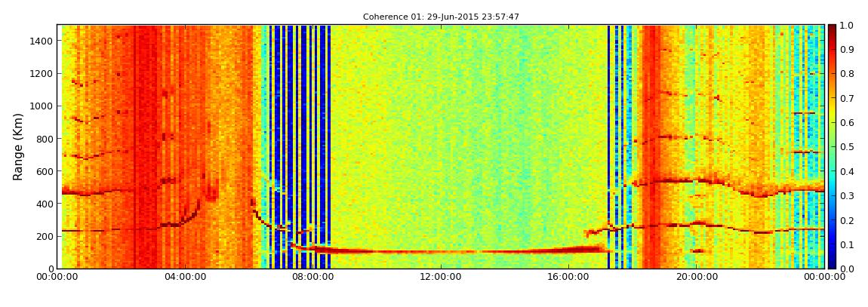Click the 12:00:00 x-axis tick label

(440, 277)
